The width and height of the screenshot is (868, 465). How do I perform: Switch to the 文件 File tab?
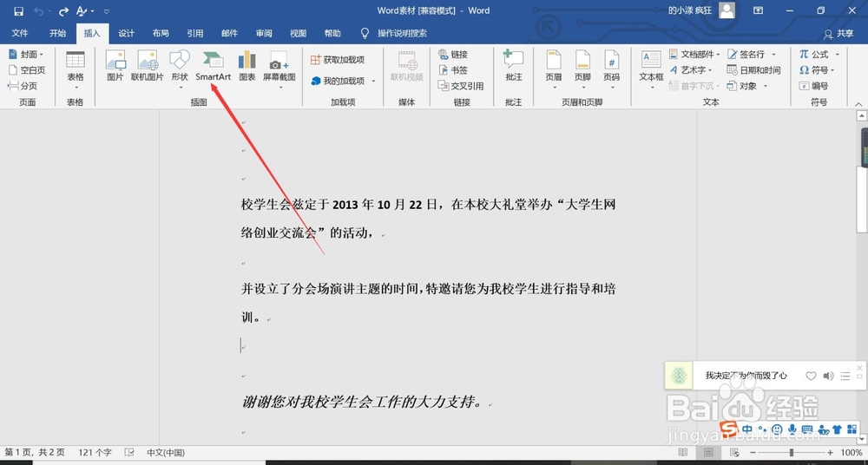pos(20,33)
